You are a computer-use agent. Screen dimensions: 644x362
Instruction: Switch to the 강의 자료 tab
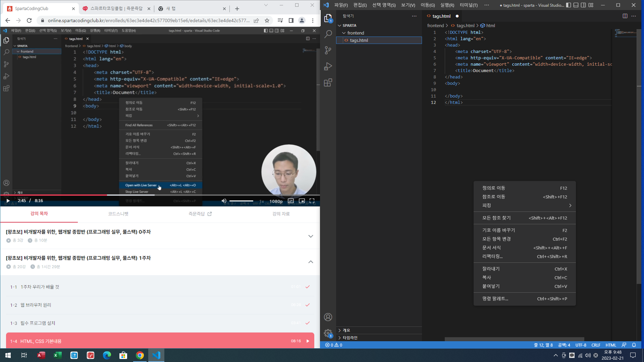(281, 214)
